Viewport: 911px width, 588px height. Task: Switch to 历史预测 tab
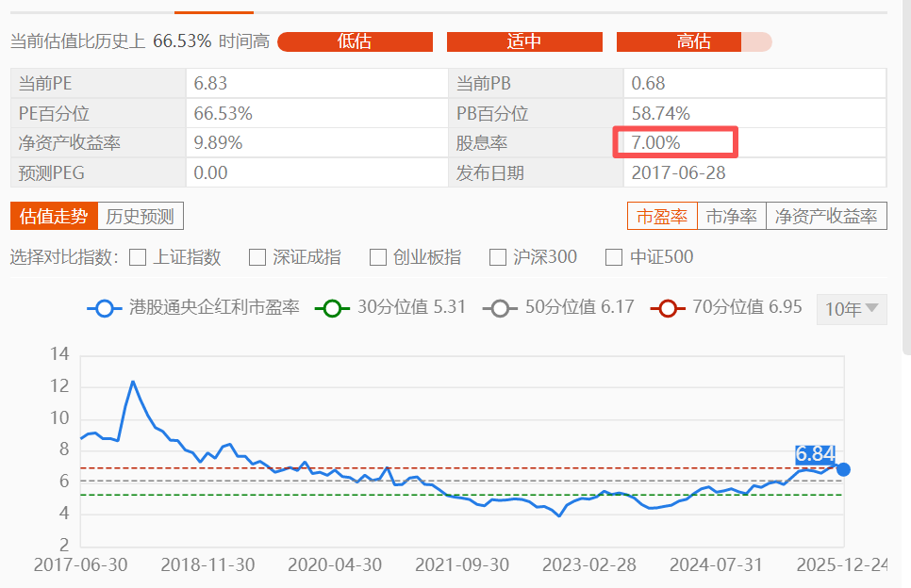[x=140, y=216]
